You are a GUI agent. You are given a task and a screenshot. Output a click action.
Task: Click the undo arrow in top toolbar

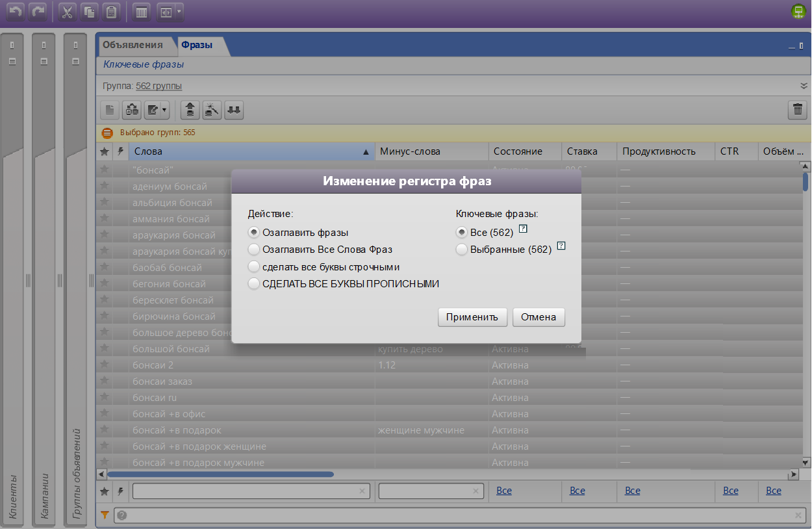16,12
